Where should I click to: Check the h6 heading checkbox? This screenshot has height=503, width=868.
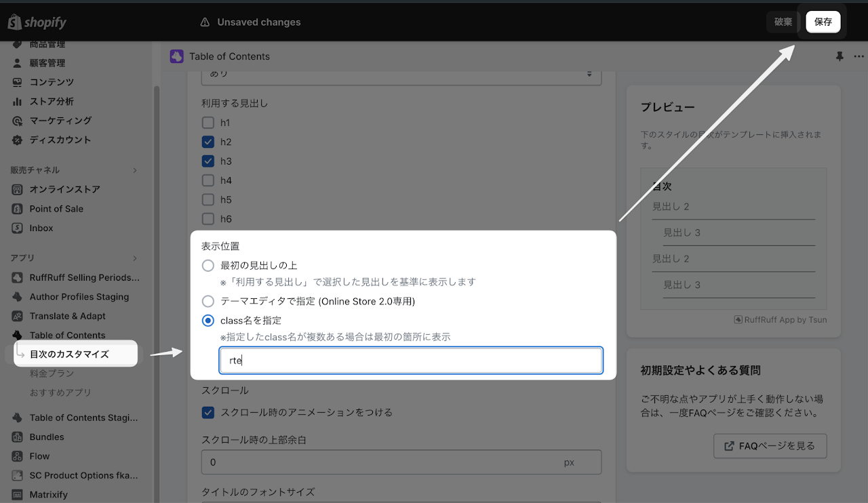(208, 219)
